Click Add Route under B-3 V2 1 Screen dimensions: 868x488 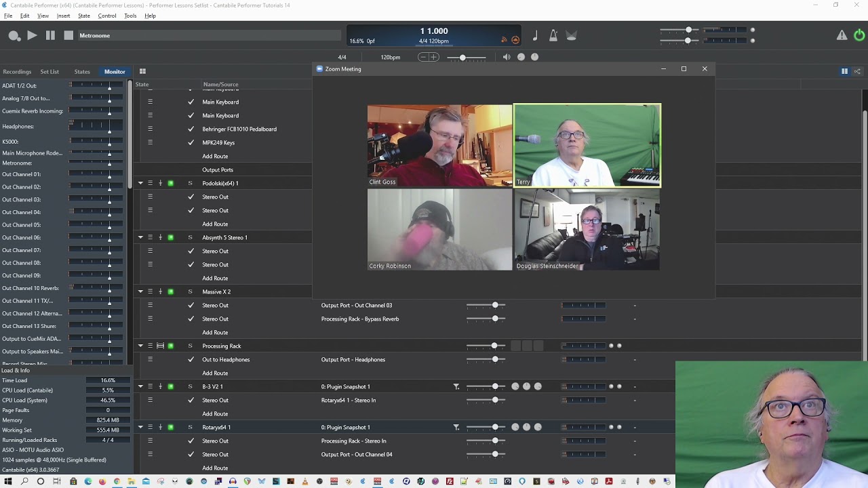pos(215,413)
